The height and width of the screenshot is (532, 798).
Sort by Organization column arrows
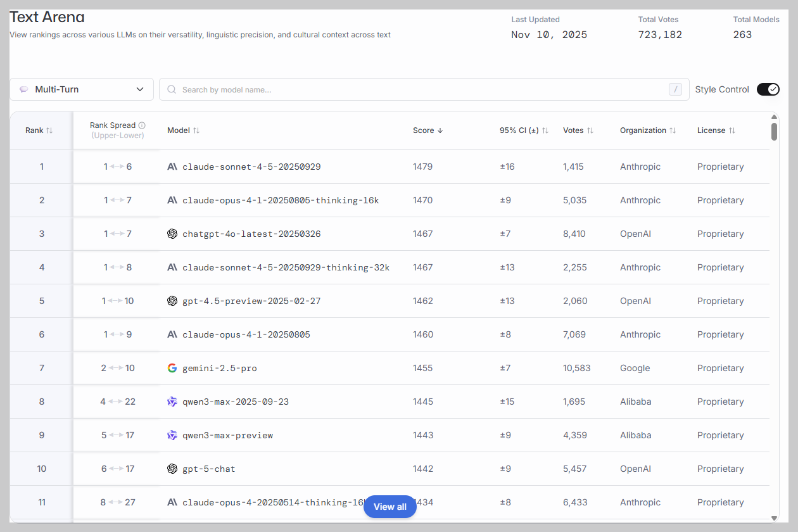click(673, 130)
